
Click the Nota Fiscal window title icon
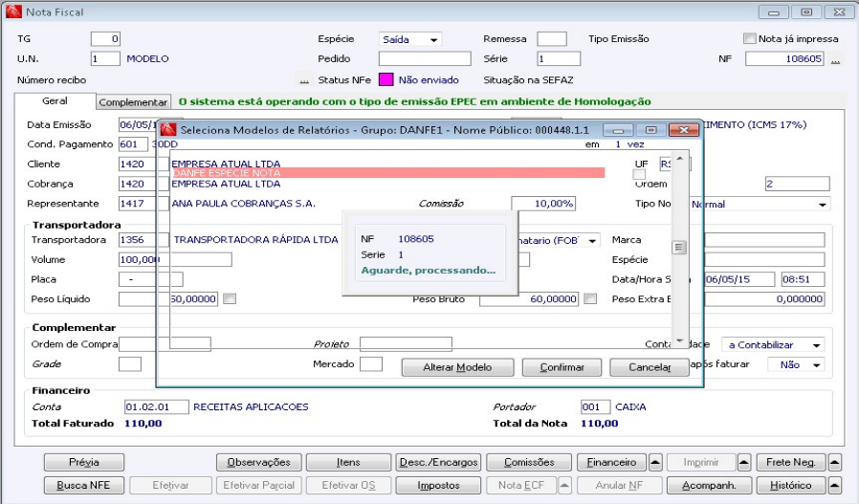click(x=13, y=11)
